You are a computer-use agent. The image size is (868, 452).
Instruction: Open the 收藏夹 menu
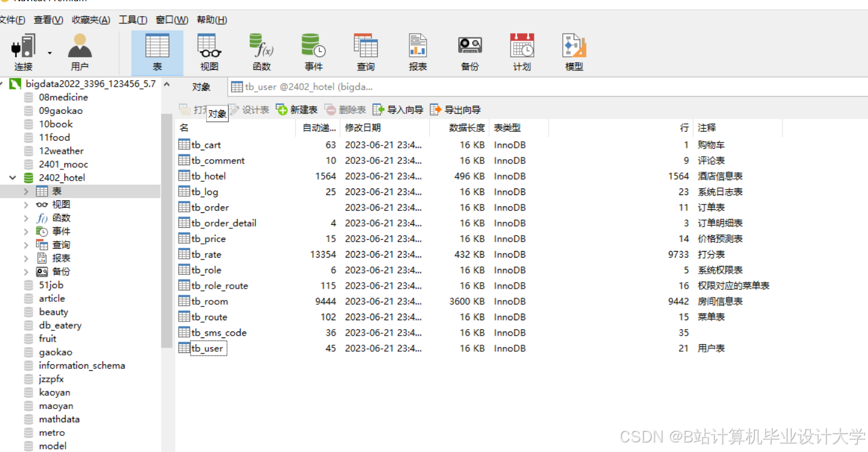point(91,20)
